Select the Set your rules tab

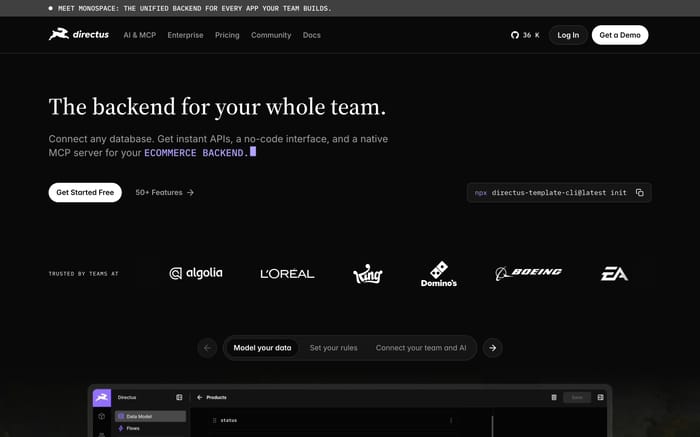point(333,348)
